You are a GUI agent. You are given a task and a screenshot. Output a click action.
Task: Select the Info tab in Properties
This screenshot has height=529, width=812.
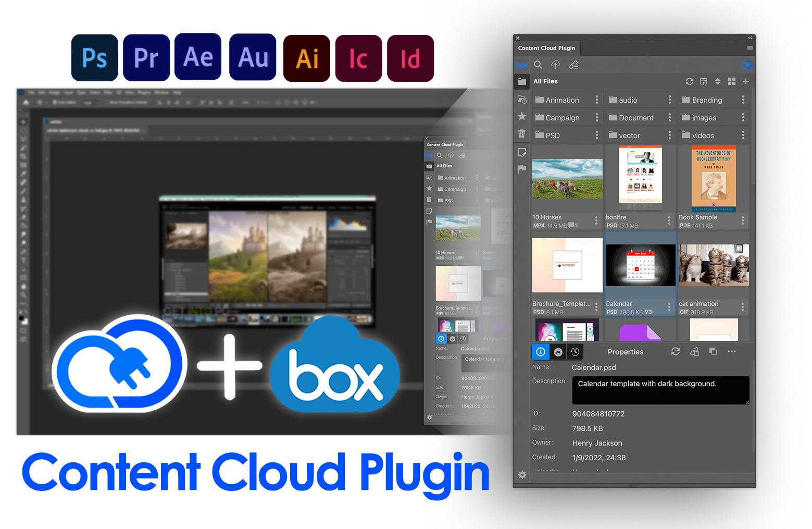pyautogui.click(x=541, y=352)
